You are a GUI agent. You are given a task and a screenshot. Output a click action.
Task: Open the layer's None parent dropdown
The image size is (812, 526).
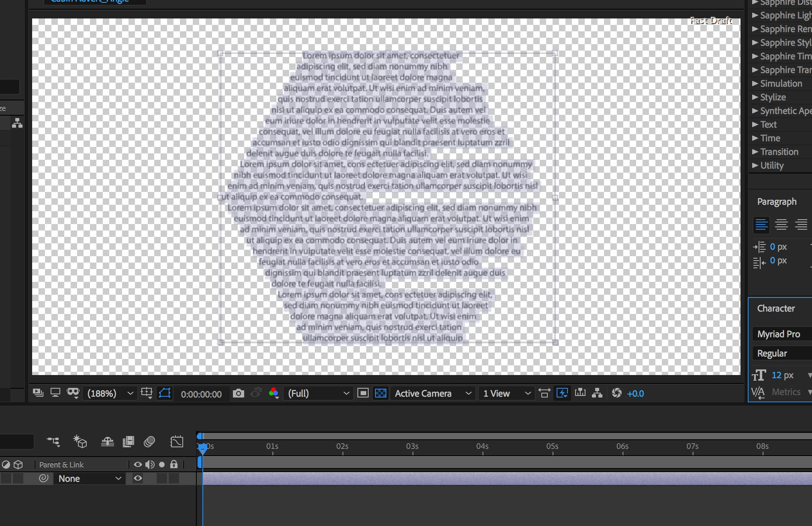click(x=89, y=479)
